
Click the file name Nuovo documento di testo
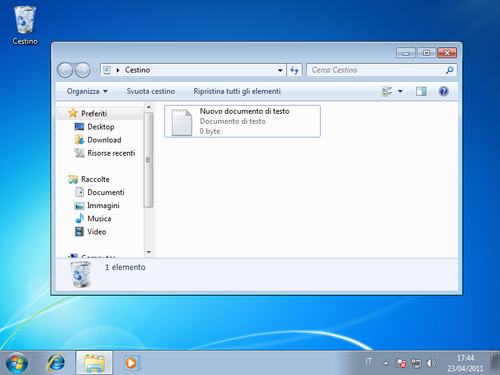(244, 111)
